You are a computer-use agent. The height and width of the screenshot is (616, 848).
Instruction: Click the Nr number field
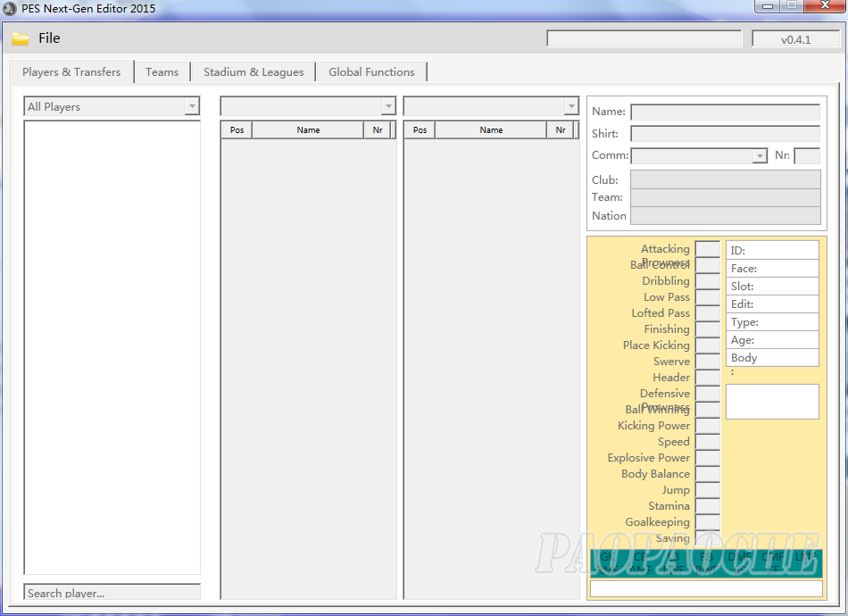pyautogui.click(x=807, y=155)
